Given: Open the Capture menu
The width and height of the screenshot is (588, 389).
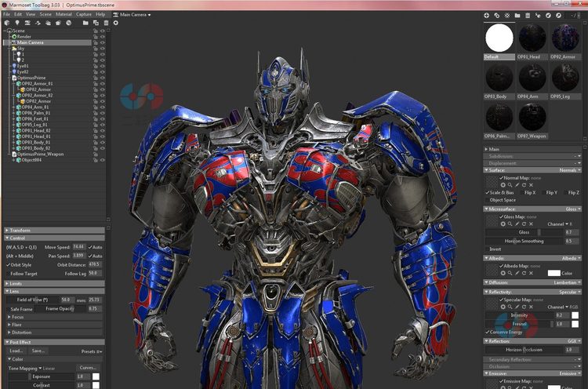Looking at the screenshot, I should [x=84, y=14].
